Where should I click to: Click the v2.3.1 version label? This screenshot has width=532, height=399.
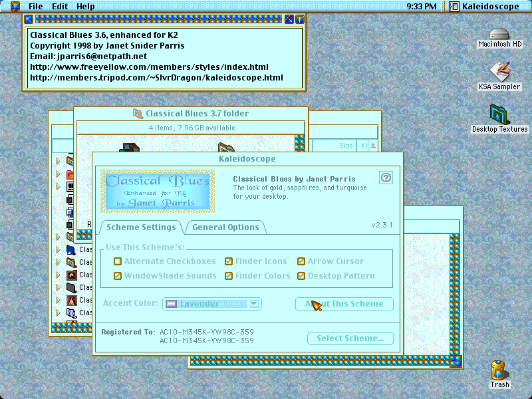pyautogui.click(x=382, y=225)
